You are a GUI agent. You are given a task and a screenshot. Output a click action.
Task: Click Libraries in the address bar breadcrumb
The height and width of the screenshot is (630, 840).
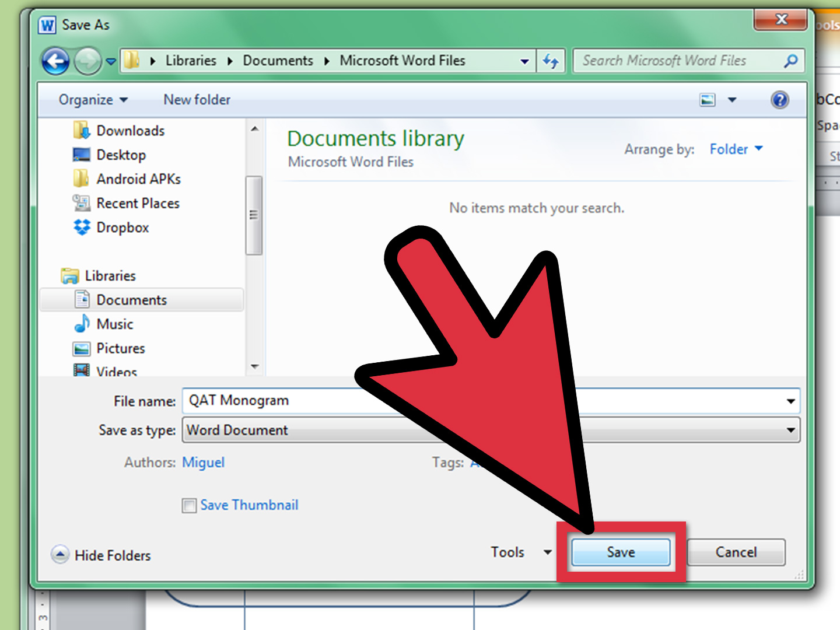(x=191, y=61)
